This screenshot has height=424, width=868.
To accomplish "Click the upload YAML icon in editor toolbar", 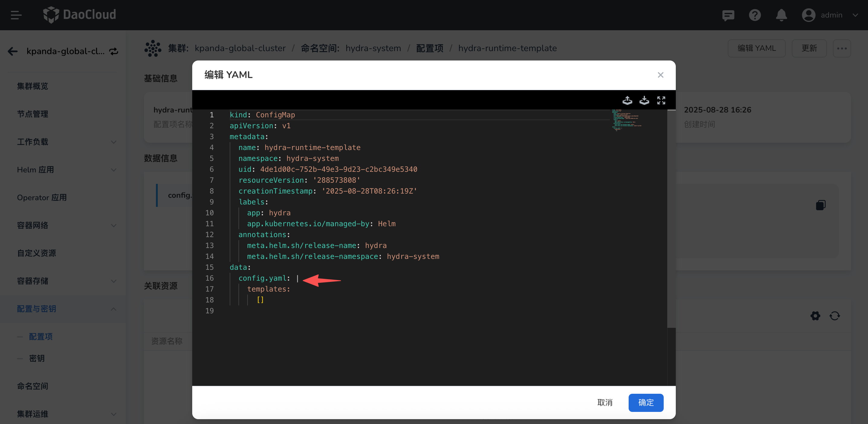I will pyautogui.click(x=627, y=100).
